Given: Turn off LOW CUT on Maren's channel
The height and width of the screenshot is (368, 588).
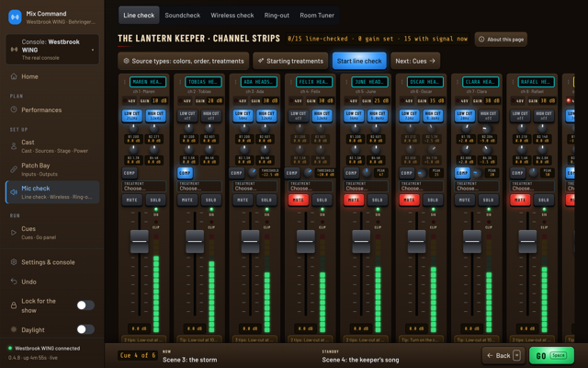Looking at the screenshot, I should [x=131, y=115].
